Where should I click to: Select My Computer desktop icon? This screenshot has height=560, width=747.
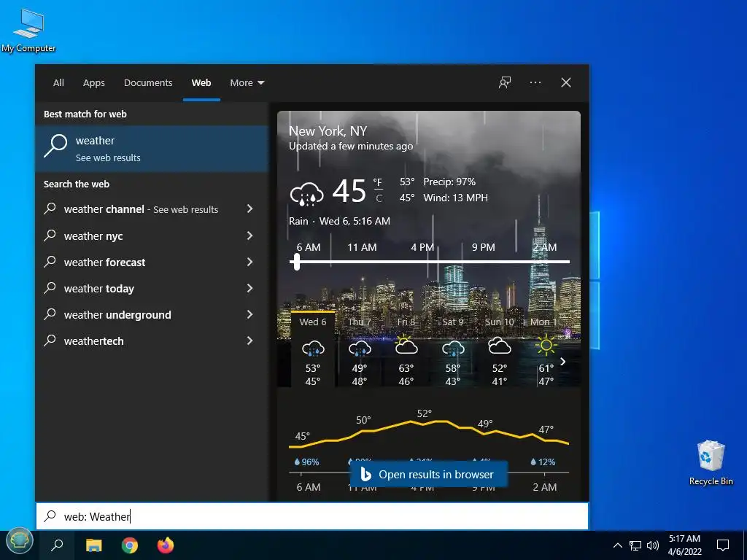(x=28, y=31)
